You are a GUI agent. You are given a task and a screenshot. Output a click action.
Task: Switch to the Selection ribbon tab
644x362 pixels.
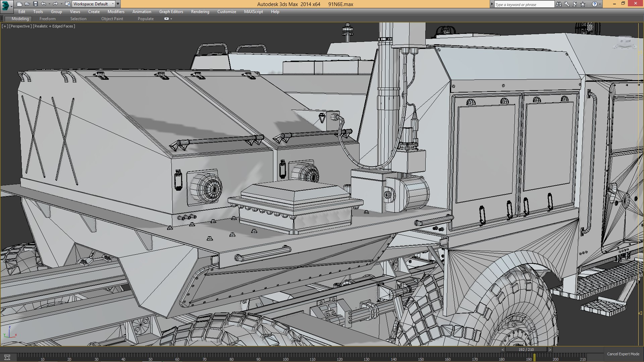(x=78, y=19)
